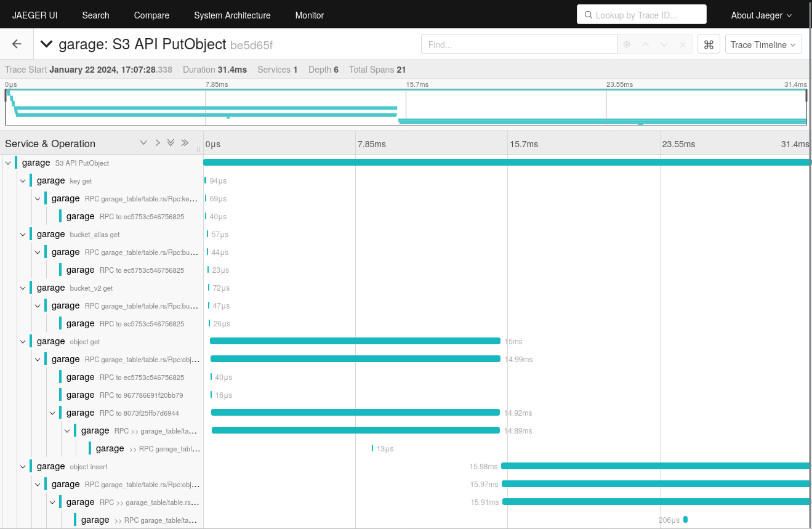Open the Trace Timeline view dropdown

coord(763,44)
